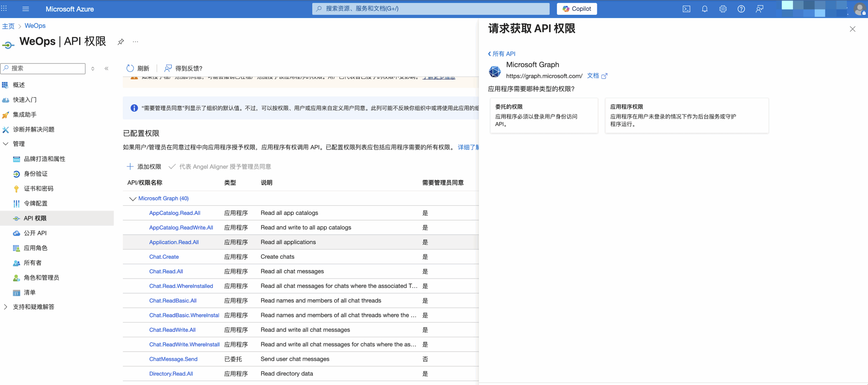Click the 角色和管理员 icon
The width and height of the screenshot is (868, 385).
click(x=16, y=278)
